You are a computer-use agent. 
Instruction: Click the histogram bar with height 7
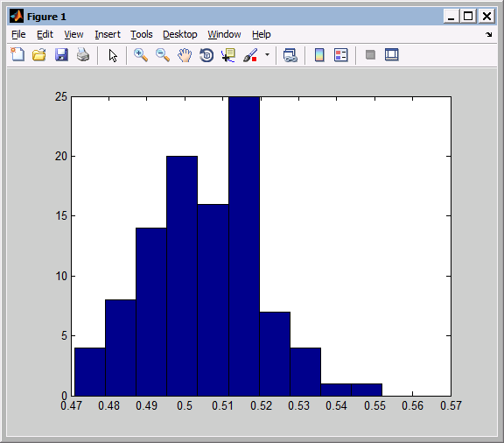[275, 354]
